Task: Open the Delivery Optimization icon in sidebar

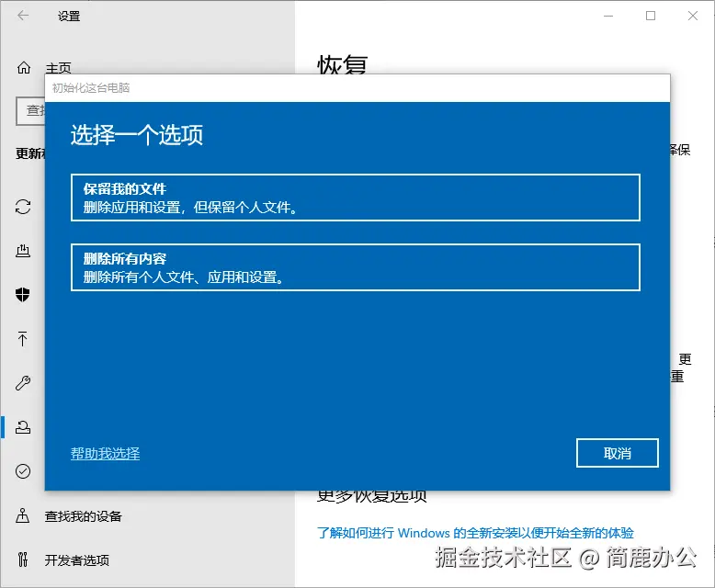Action: point(23,250)
